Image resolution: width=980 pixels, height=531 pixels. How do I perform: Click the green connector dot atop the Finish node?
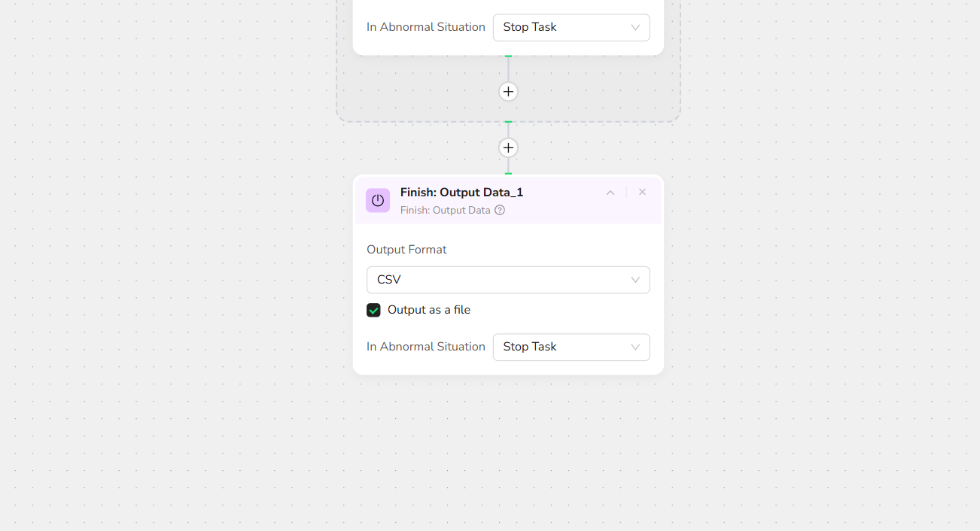508,174
